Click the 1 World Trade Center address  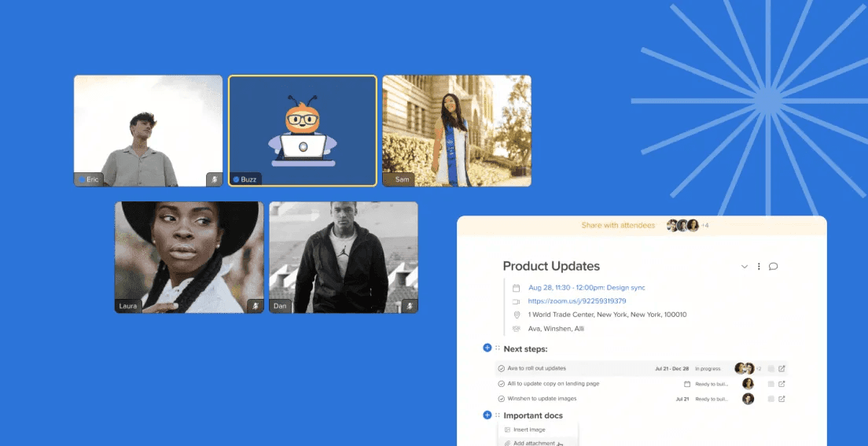(x=607, y=315)
